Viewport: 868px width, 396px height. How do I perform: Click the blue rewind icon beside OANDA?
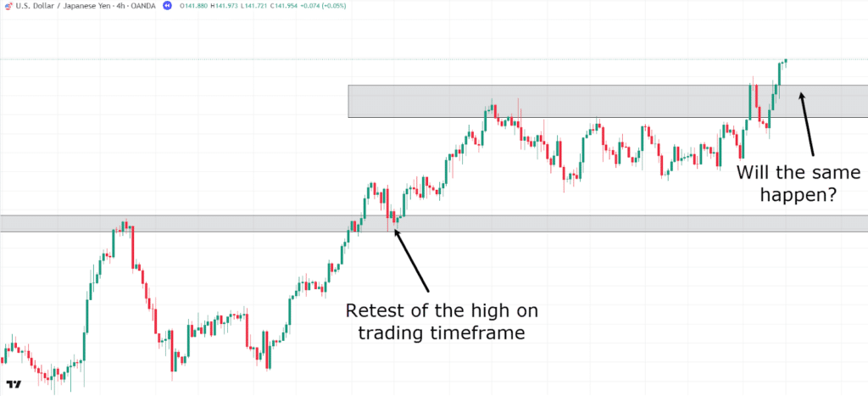[168, 6]
